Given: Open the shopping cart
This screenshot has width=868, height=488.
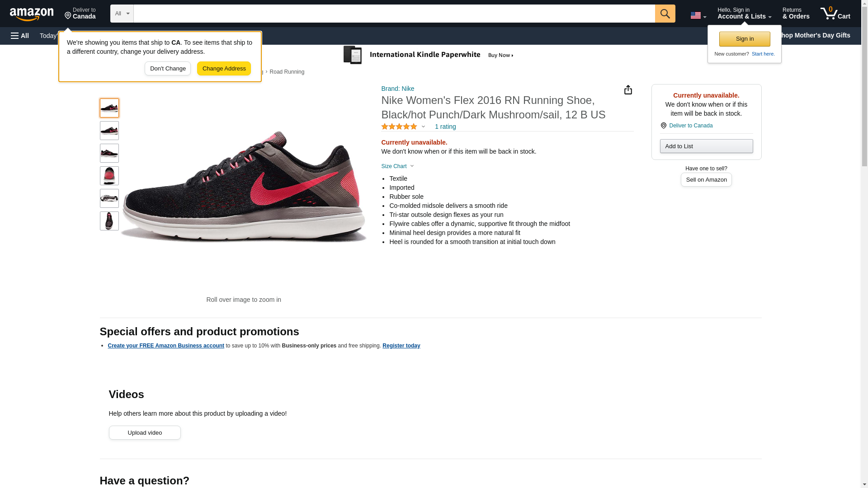Looking at the screenshot, I should tap(835, 14).
